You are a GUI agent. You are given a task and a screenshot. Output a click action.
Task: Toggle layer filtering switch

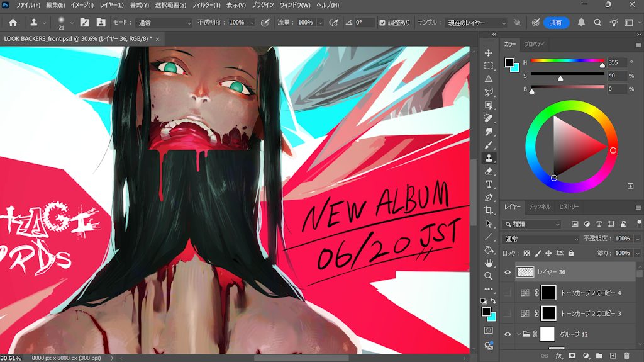(x=639, y=223)
